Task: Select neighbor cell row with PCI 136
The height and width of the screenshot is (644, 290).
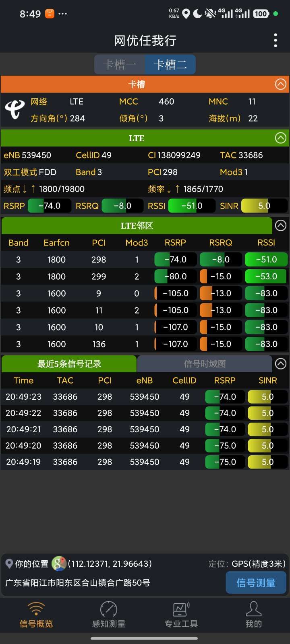Action: (99, 344)
